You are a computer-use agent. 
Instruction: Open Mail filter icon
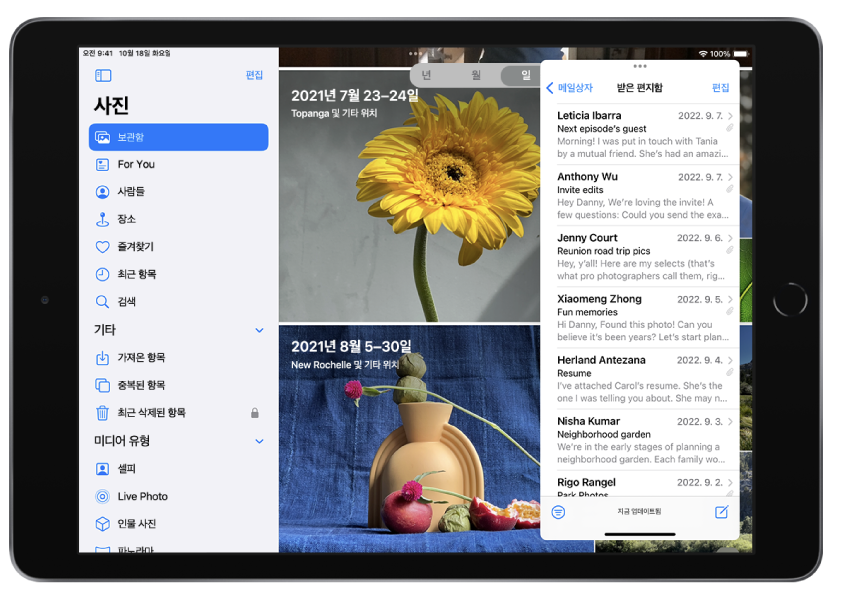pyautogui.click(x=558, y=512)
